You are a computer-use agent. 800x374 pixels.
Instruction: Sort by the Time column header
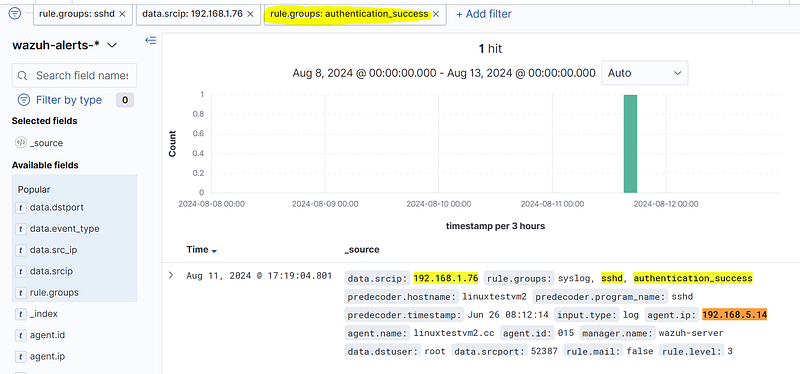[x=197, y=250]
